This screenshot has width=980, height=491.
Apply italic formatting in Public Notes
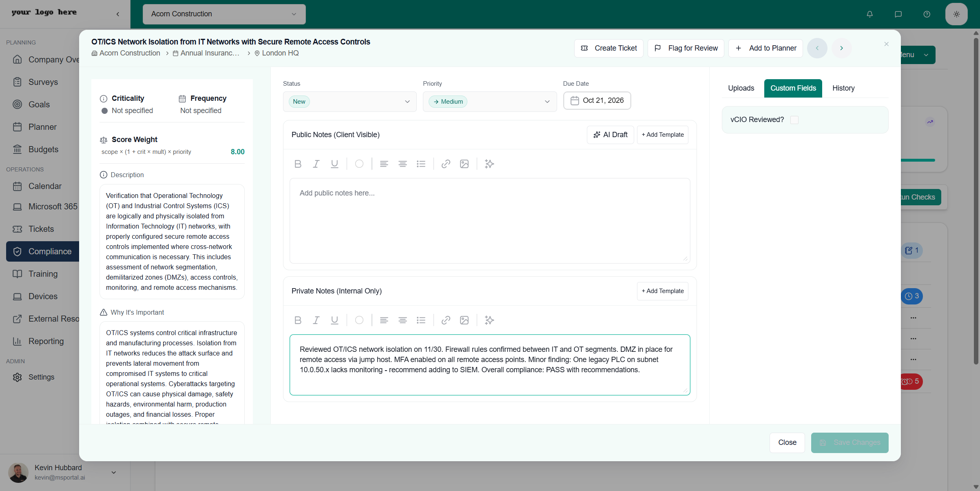coord(316,164)
